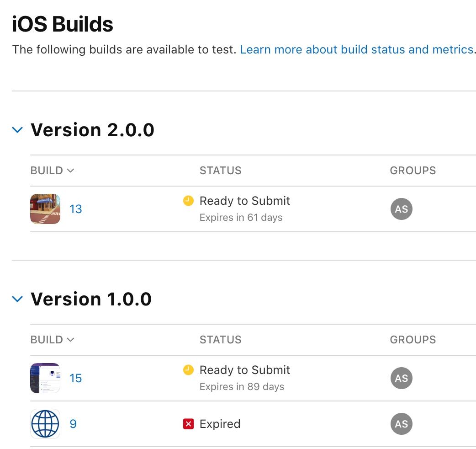Viewport: 476px width, 449px height.
Task: Click the dashboard app icon for build 15
Action: tap(45, 378)
